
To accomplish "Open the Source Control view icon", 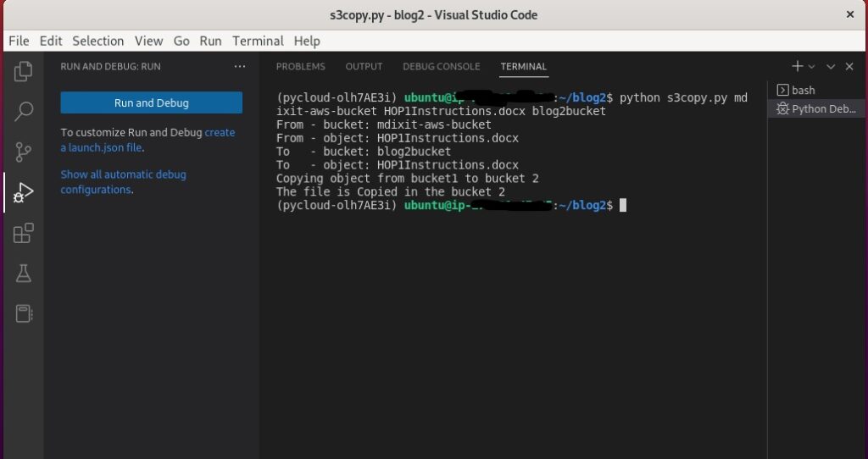I will click(x=23, y=152).
